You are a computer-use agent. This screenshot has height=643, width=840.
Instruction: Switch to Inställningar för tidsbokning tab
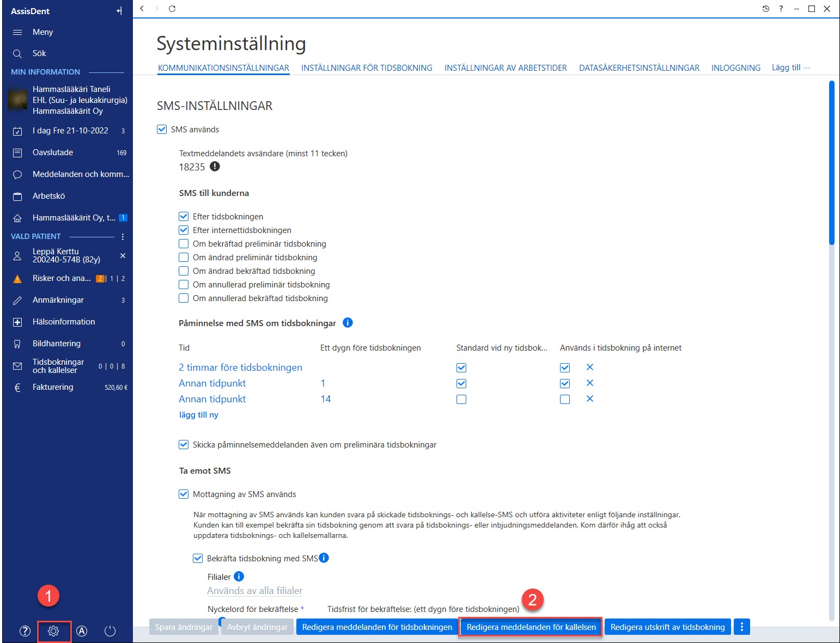pyautogui.click(x=367, y=68)
